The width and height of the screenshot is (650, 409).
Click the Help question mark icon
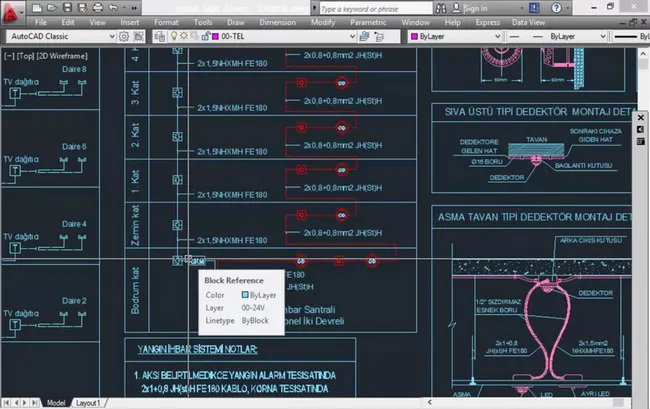[x=556, y=8]
